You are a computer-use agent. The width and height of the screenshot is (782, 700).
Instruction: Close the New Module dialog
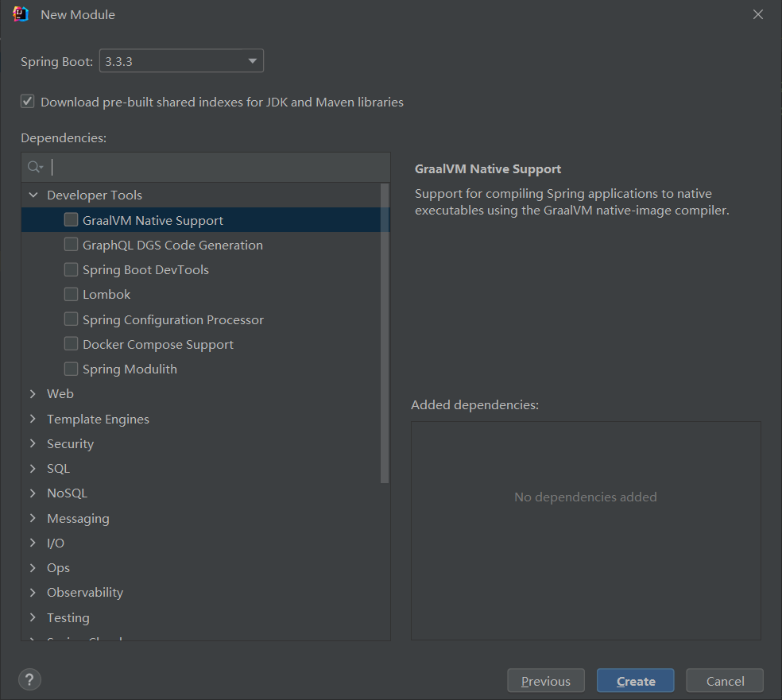tap(758, 14)
